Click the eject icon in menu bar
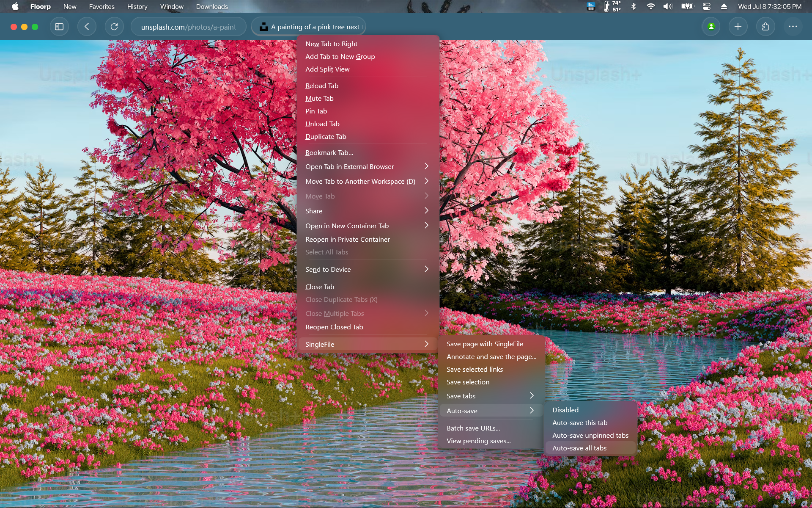 coord(724,6)
